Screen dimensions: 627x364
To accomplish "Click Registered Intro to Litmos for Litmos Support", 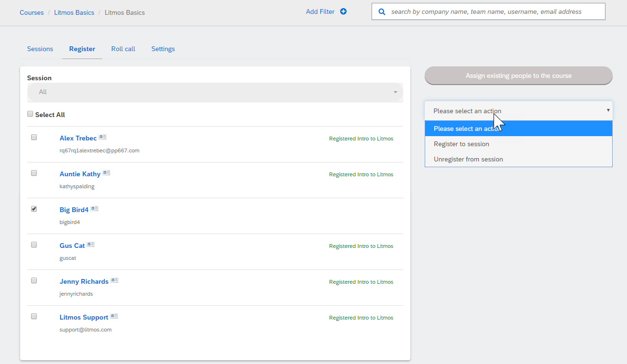I will coord(361,318).
